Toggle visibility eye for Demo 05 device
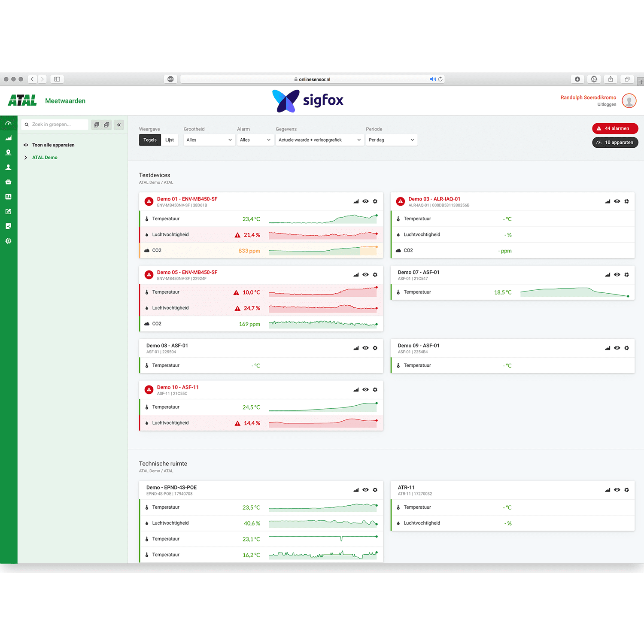644x644 pixels. click(365, 275)
